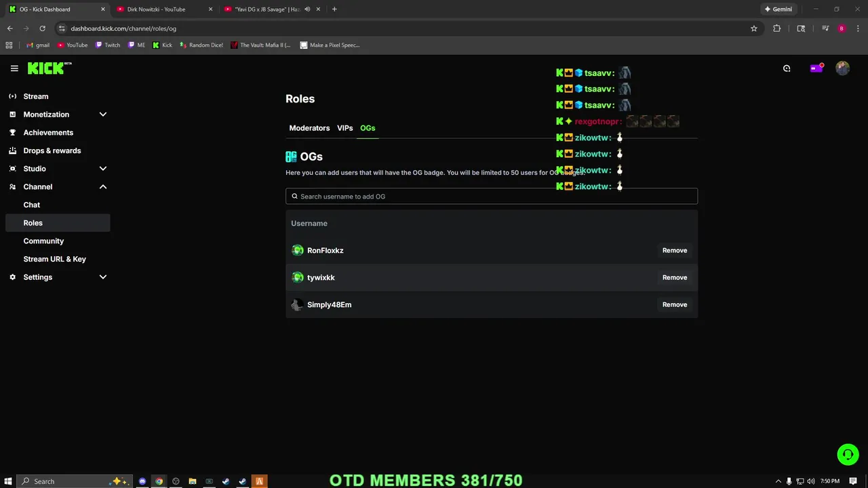Open Chrome media controls icon
The image size is (868, 488).
click(x=825, y=28)
